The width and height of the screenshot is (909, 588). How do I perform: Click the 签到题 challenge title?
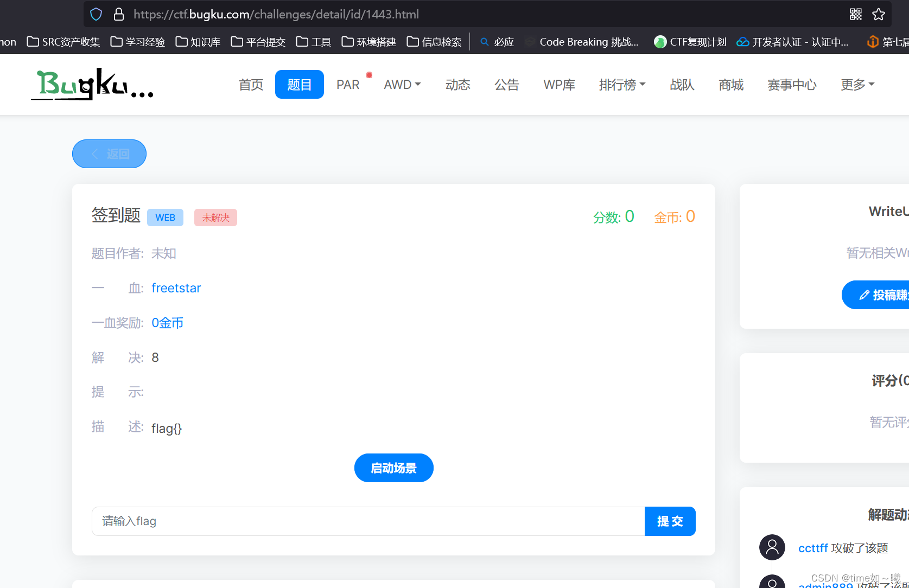(x=116, y=215)
